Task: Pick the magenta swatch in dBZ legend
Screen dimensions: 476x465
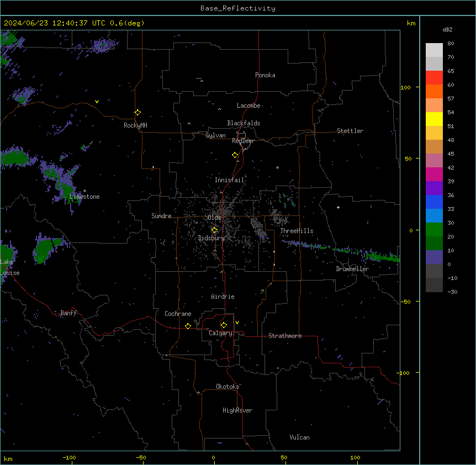Action: [434, 174]
